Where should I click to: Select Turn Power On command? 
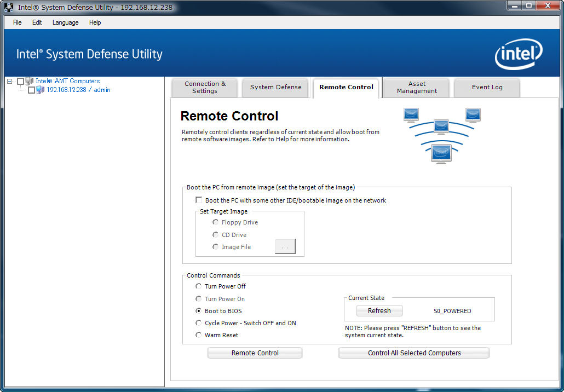198,298
